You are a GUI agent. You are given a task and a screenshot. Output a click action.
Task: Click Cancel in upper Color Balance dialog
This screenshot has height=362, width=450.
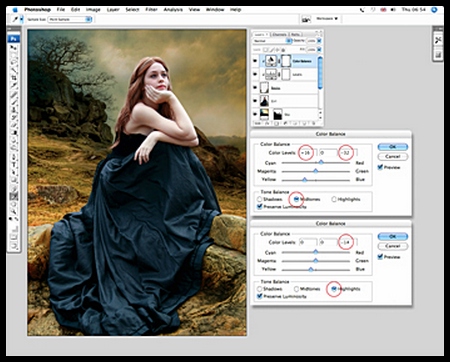393,156
